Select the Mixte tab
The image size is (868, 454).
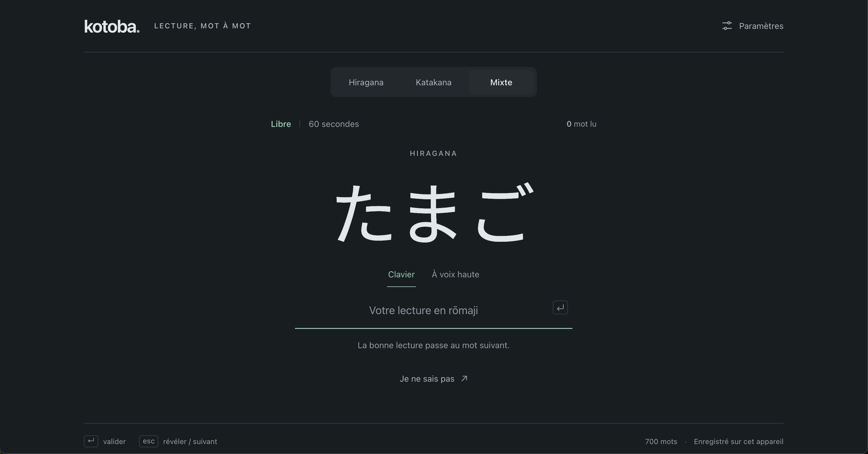[501, 82]
